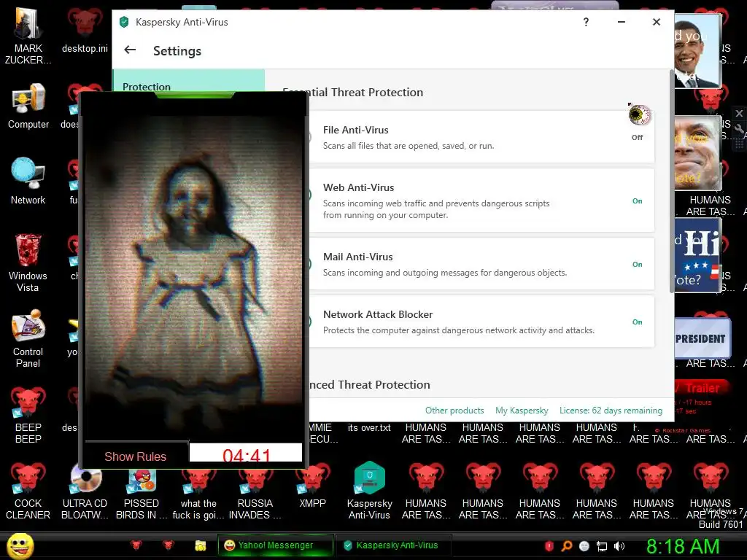747x560 pixels.
Task: Open the its over.txt file
Action: tap(369, 427)
